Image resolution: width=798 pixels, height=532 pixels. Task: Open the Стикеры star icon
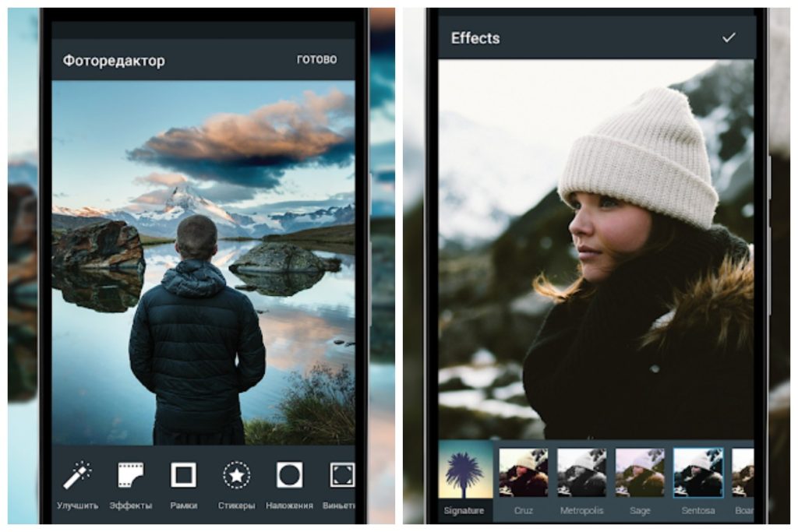[x=236, y=475]
